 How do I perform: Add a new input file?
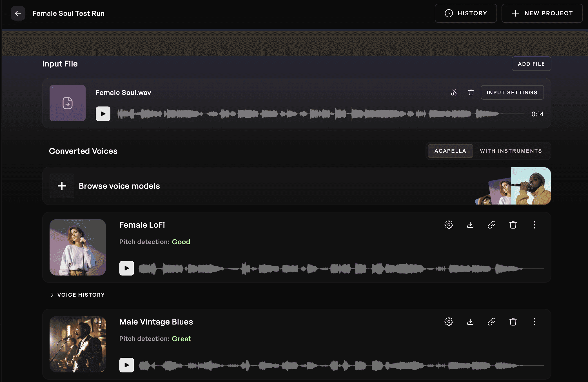[531, 64]
